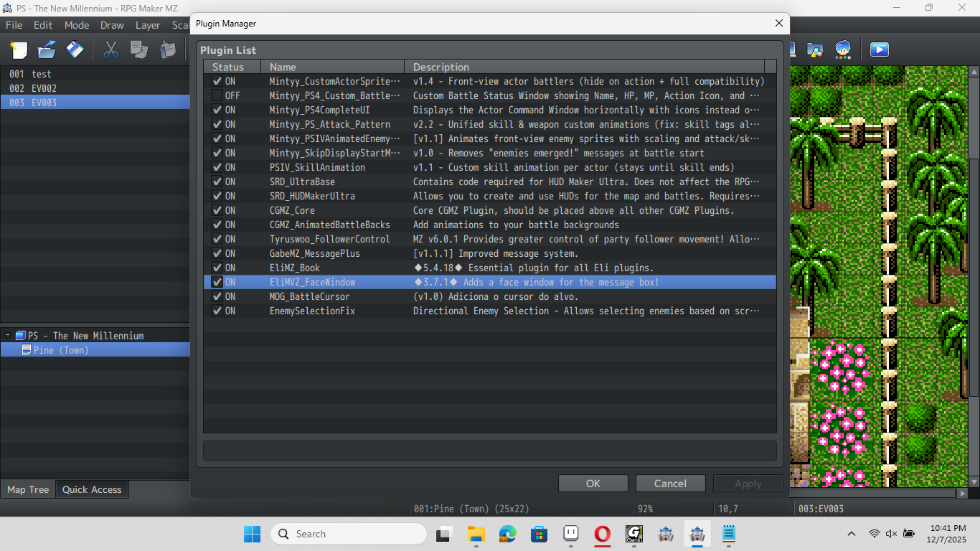
Task: Sort by the Status column header
Action: point(232,67)
